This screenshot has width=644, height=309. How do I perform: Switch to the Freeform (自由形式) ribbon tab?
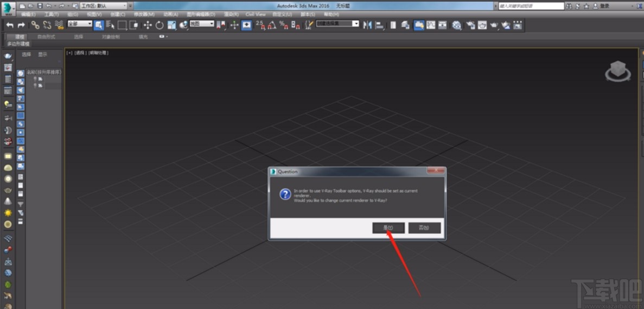tap(46, 36)
